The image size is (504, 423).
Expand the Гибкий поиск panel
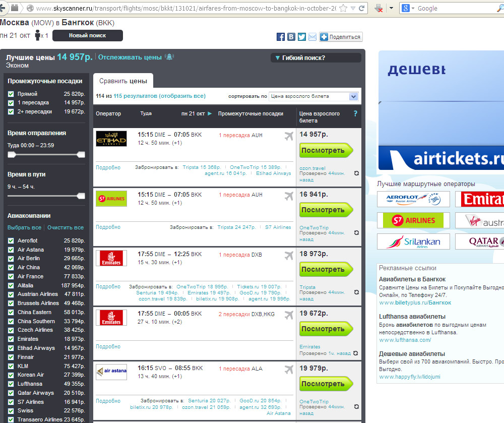316,58
